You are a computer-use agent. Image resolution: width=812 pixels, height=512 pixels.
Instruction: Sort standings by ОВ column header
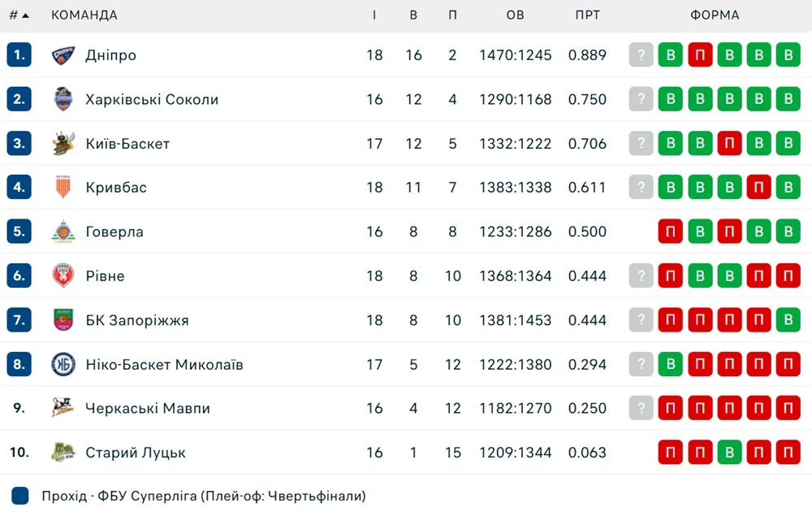point(515,15)
